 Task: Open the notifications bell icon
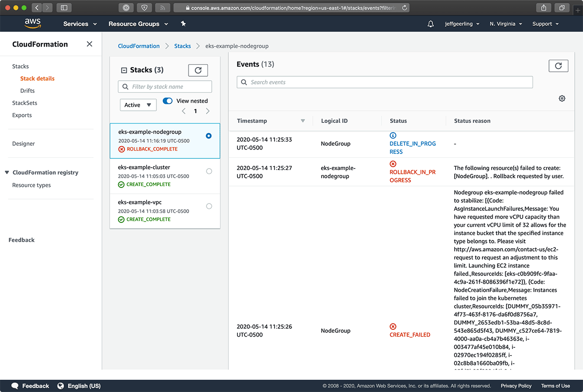[x=430, y=24]
